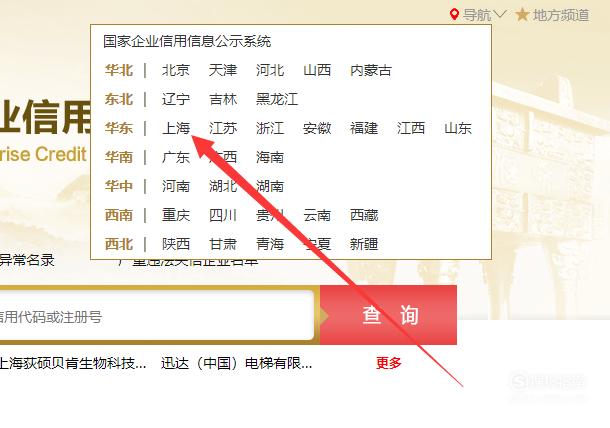
Task: Select 河北 province link
Action: pyautogui.click(x=270, y=70)
